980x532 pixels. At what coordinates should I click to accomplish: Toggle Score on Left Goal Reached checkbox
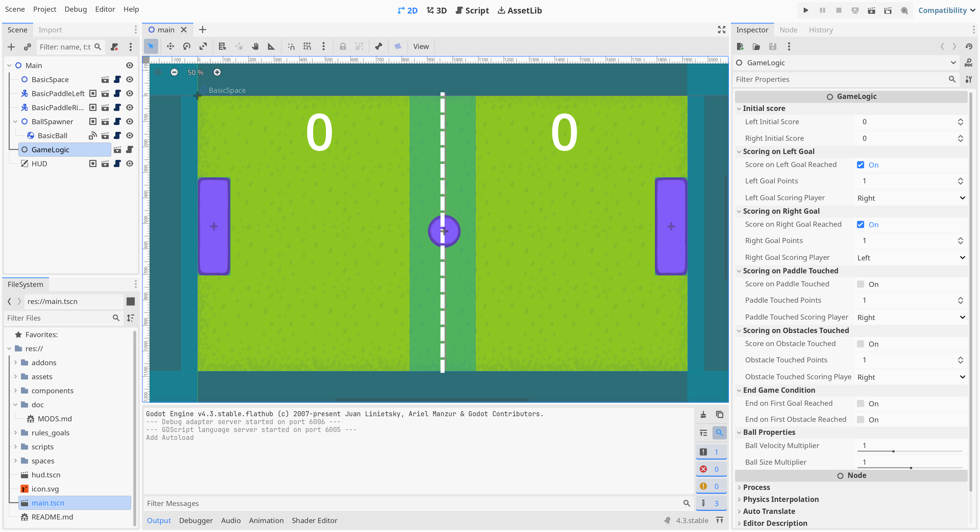(860, 165)
